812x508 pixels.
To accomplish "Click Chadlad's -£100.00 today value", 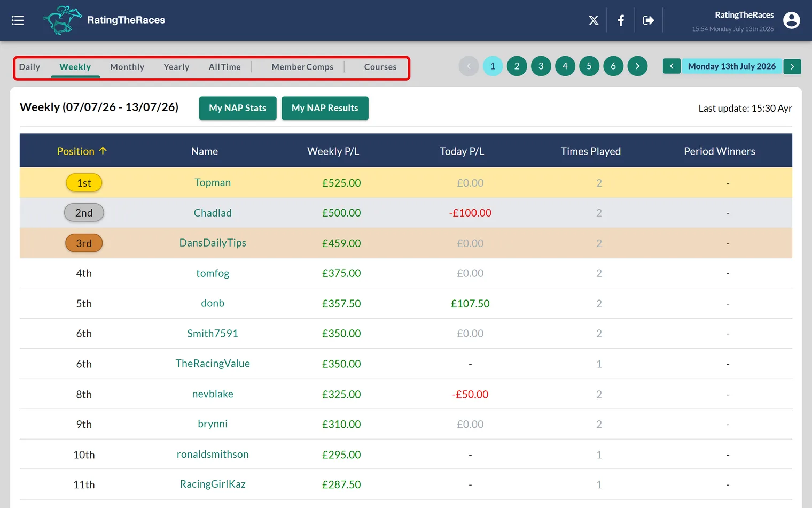I will click(470, 213).
